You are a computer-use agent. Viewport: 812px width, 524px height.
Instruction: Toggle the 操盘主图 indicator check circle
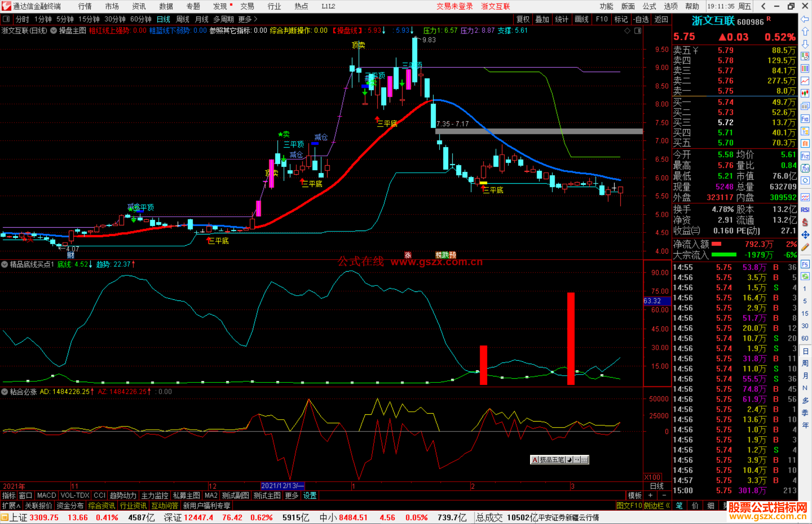pyautogui.click(x=54, y=31)
